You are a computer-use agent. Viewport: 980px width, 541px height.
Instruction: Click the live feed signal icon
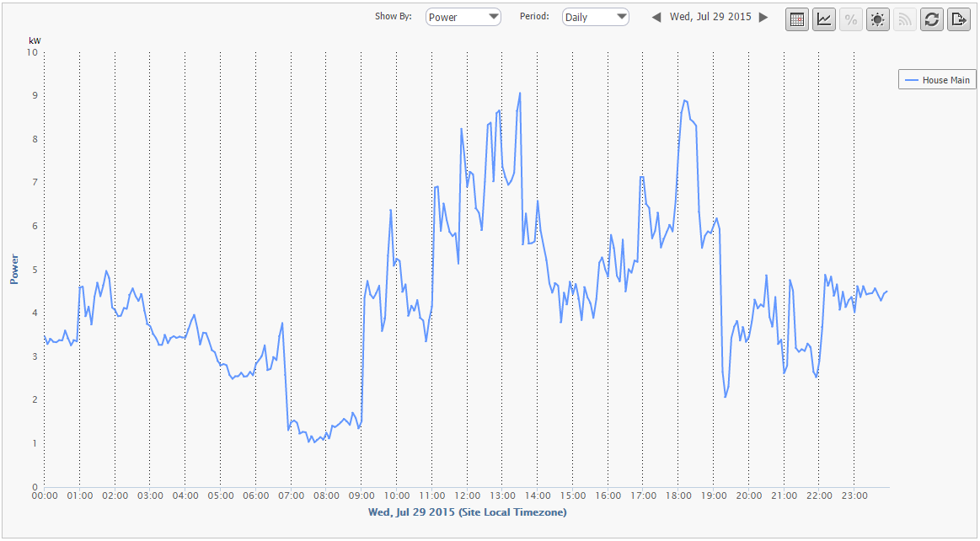pyautogui.click(x=905, y=19)
